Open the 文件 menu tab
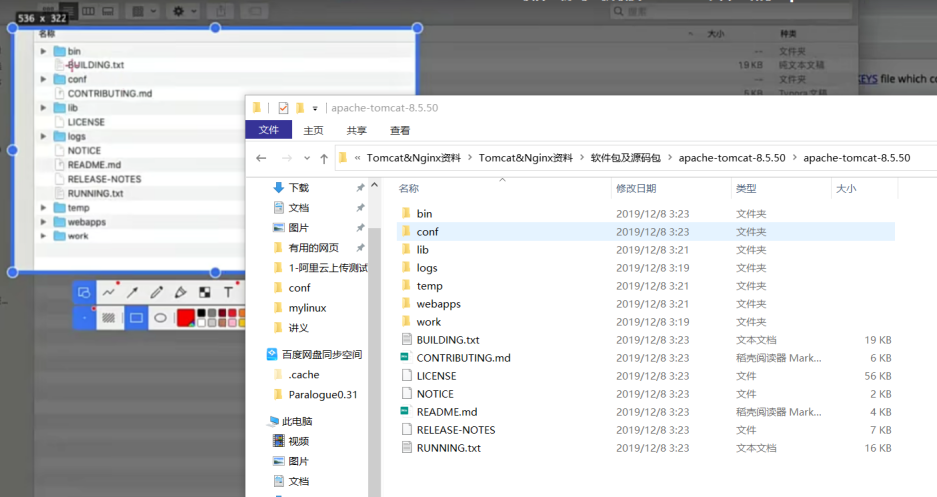 coord(268,130)
